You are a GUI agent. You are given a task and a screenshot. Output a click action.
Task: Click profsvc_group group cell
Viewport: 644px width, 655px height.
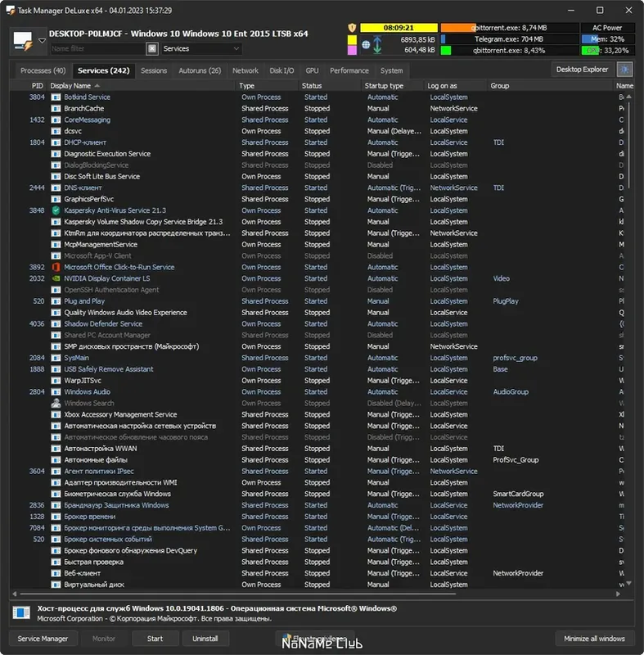coord(515,358)
